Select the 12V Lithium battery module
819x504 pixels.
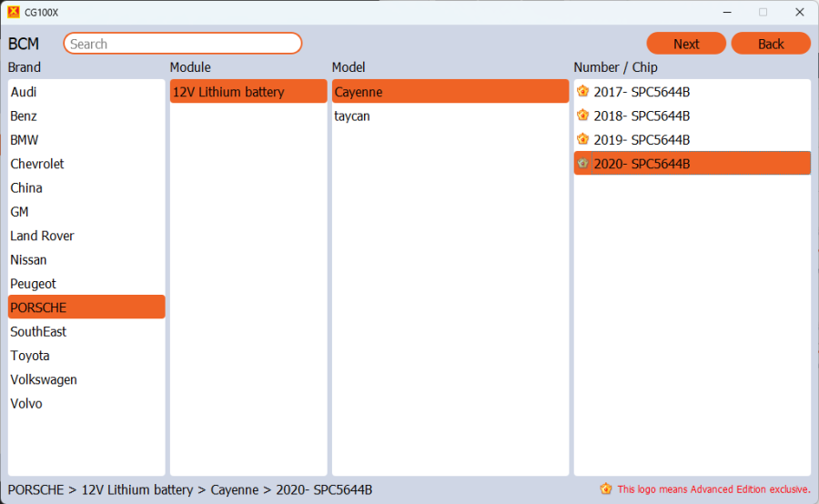[x=228, y=92]
